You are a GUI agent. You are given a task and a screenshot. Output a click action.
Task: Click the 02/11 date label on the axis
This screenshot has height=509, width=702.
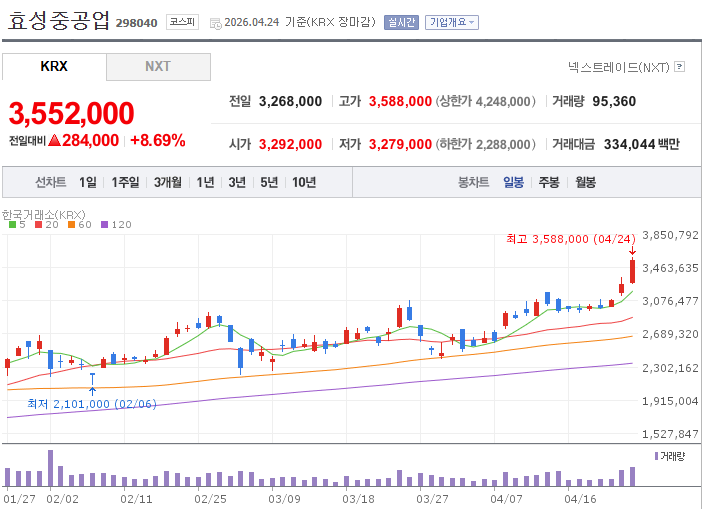[136, 499]
